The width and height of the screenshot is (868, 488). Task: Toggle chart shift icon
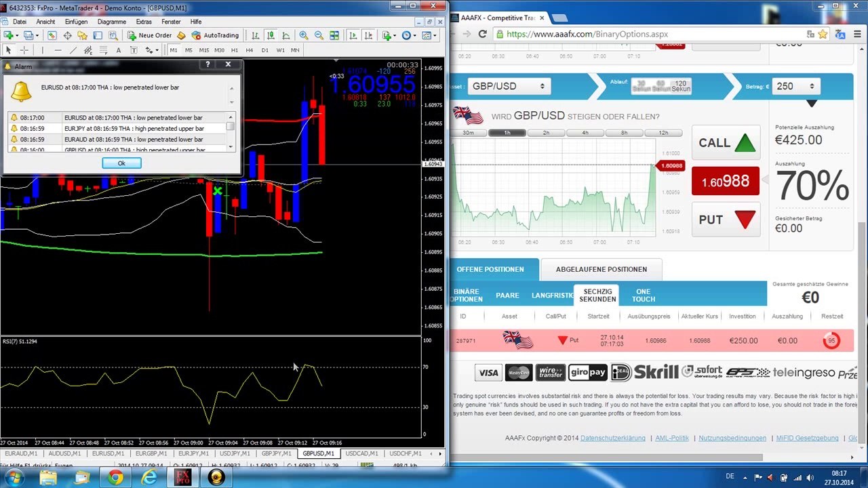click(x=368, y=35)
